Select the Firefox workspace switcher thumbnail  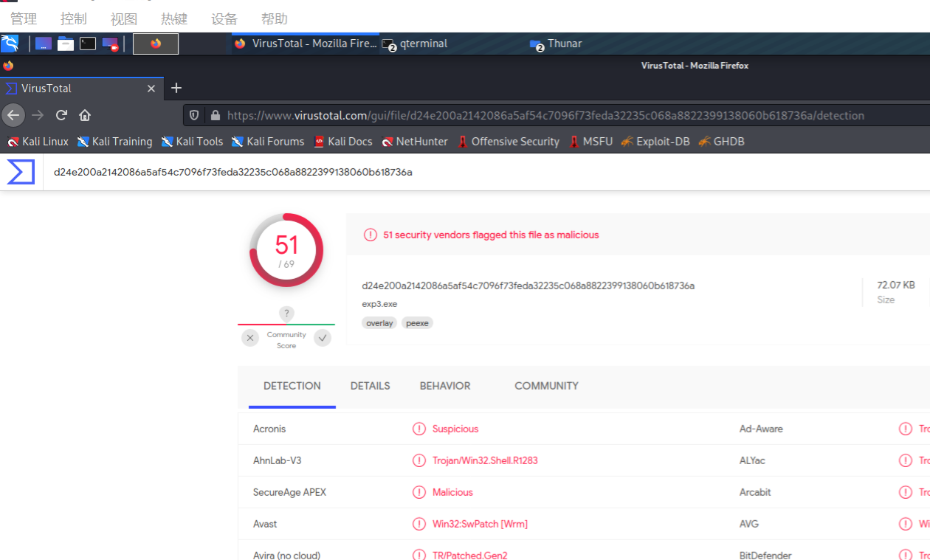tap(156, 44)
